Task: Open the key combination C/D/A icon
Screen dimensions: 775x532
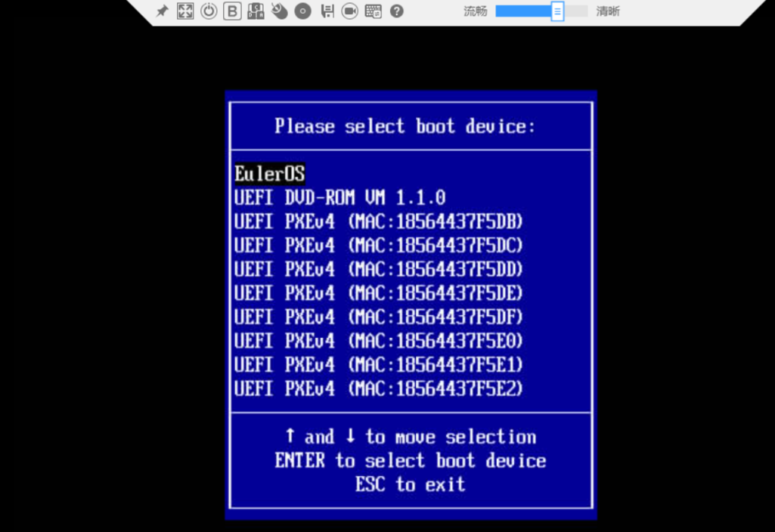Action: (x=256, y=11)
